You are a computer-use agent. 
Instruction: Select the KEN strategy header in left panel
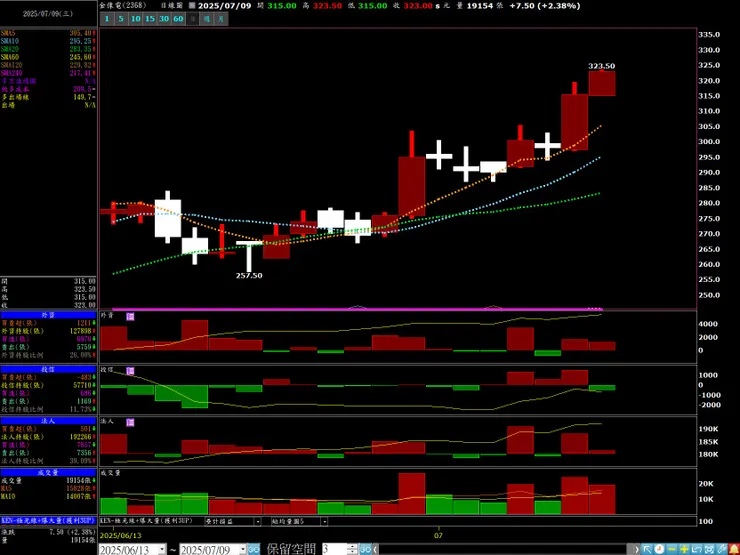click(48, 521)
